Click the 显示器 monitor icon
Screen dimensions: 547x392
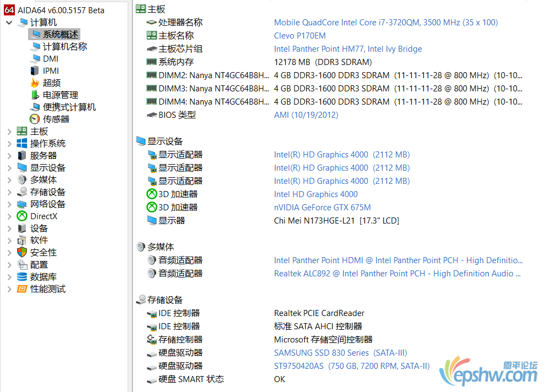point(151,220)
